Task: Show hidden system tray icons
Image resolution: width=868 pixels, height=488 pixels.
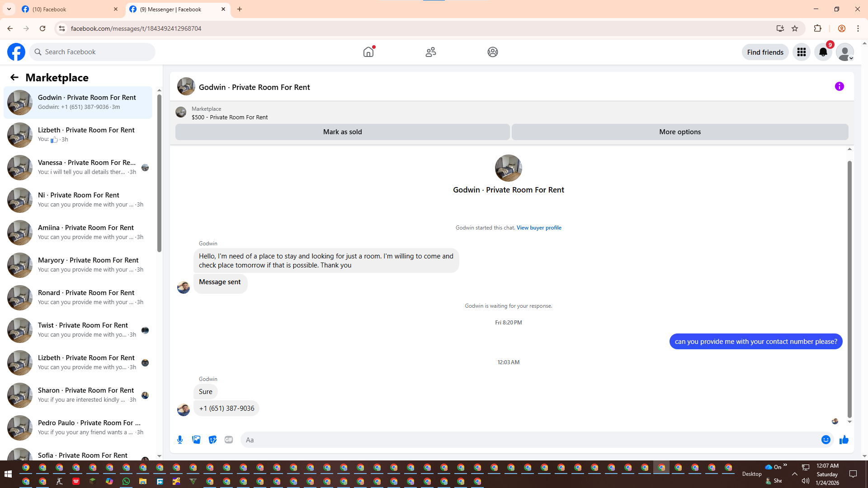Action: pos(794,474)
